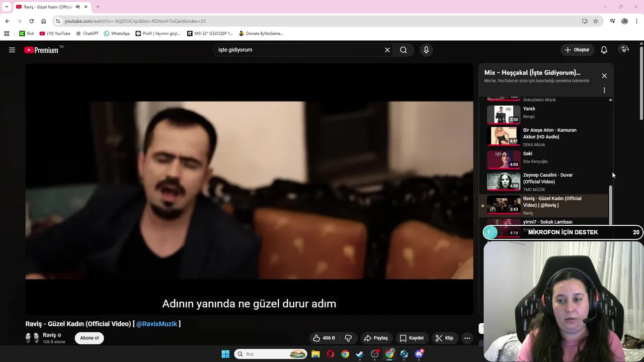
Task: Open a new browser tab
Action: pos(98,7)
